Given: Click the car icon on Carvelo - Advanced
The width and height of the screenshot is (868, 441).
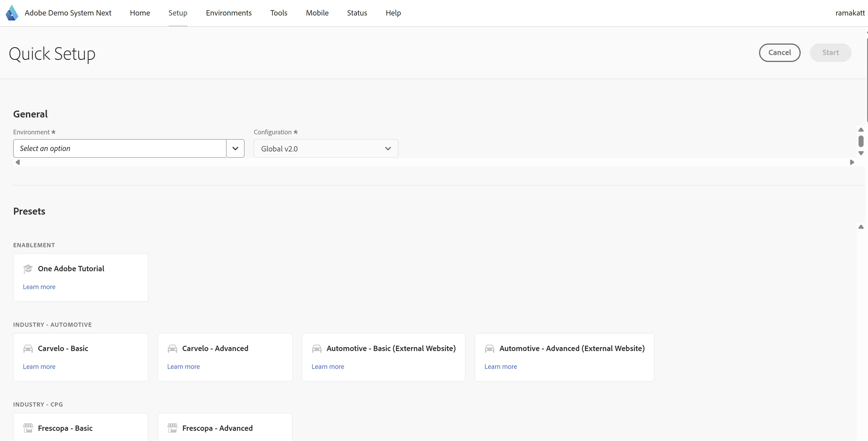Looking at the screenshot, I should (x=172, y=348).
